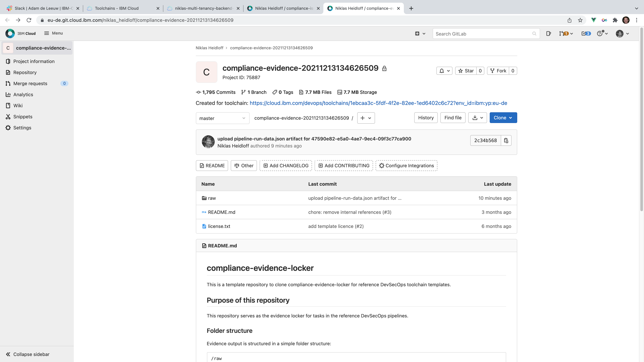Open the raw folder

[212, 198]
